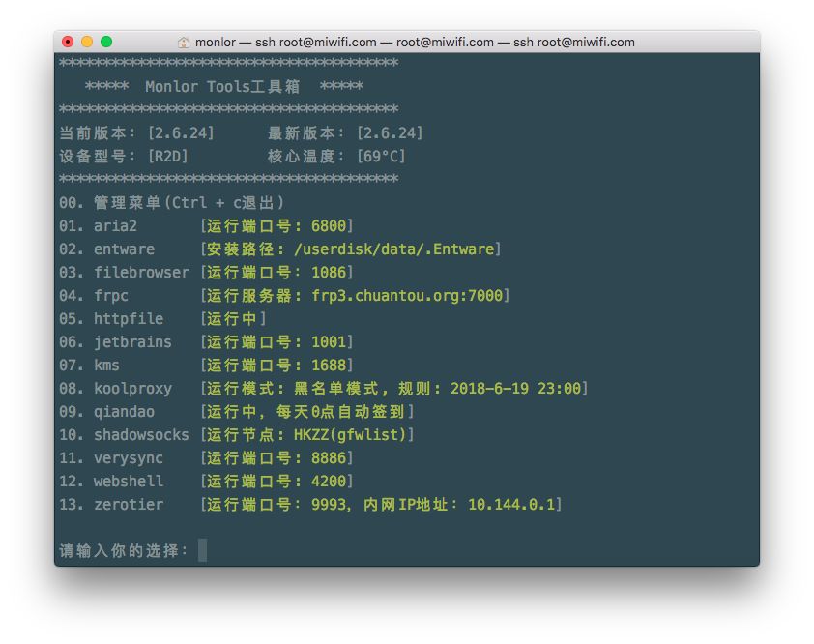Click kms' port status '1688'
The width and height of the screenshot is (814, 644).
coord(329,366)
